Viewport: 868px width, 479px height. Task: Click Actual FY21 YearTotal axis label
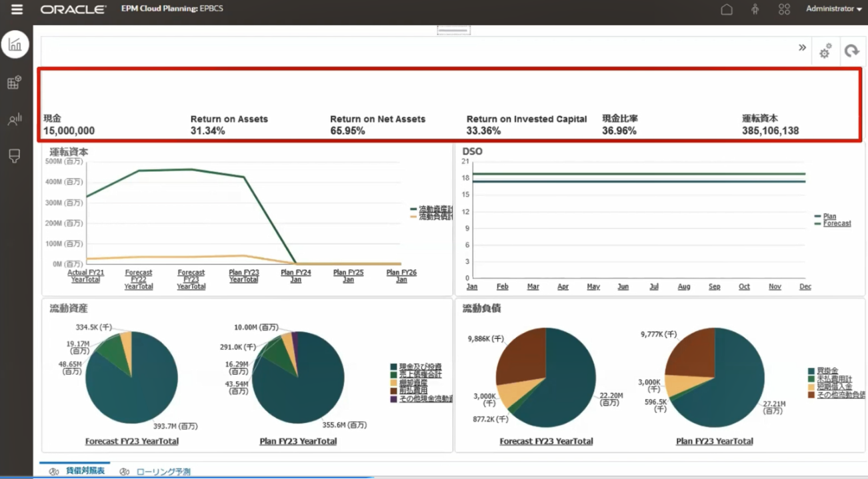86,276
